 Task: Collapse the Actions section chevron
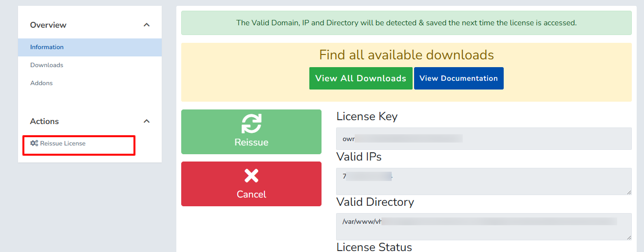147,121
